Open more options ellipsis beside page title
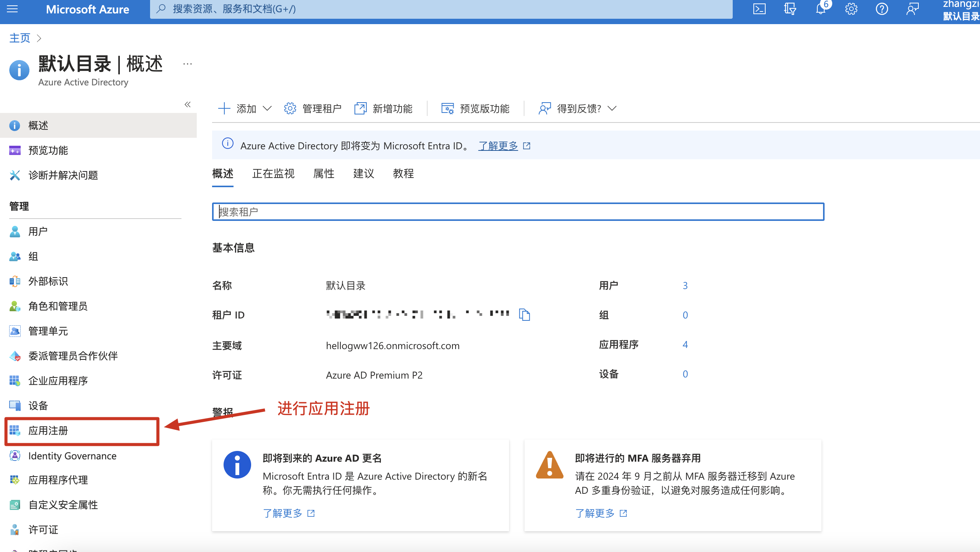The width and height of the screenshot is (980, 552). (188, 64)
